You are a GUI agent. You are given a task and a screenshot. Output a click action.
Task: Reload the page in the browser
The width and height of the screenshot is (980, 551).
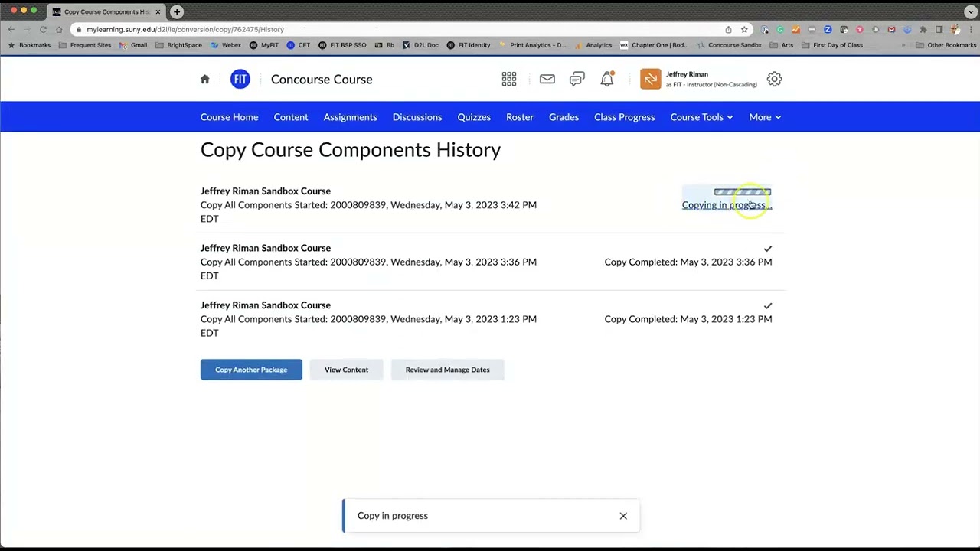43,29
